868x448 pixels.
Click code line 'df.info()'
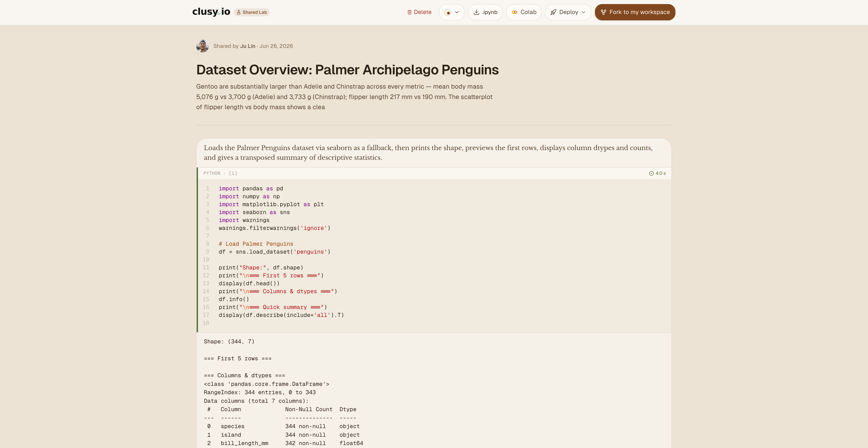tap(234, 299)
